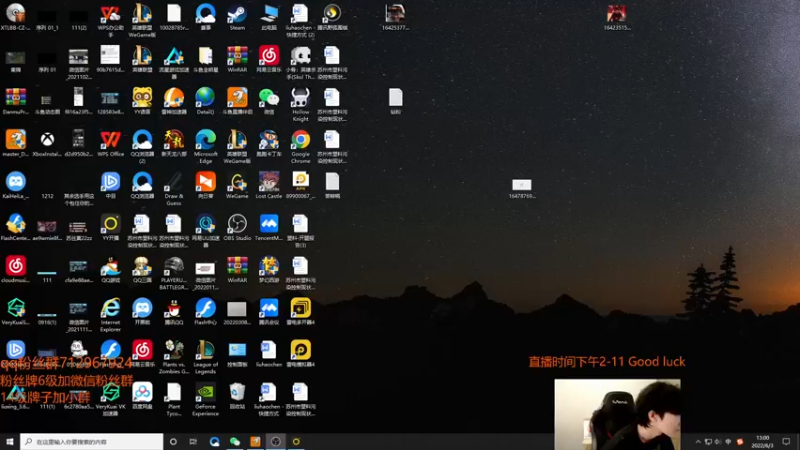Select the VeryKuaiS... desktop shortcut
This screenshot has width=800, height=450.
click(x=15, y=312)
